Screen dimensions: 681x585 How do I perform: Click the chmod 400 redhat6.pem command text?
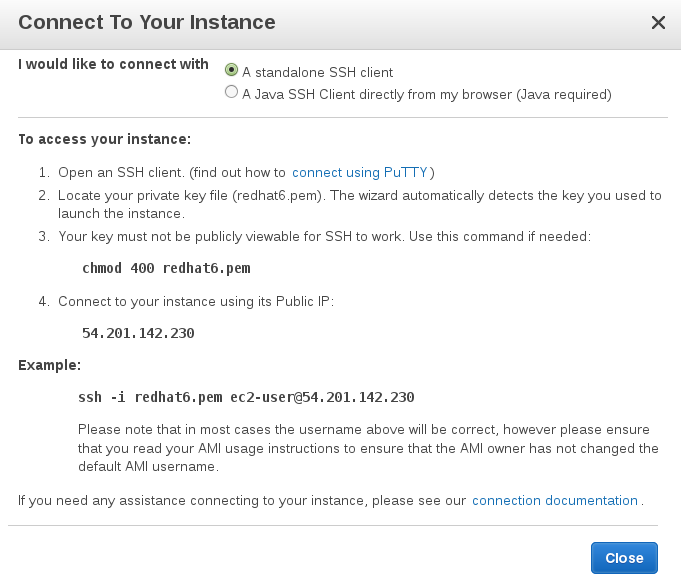point(166,269)
